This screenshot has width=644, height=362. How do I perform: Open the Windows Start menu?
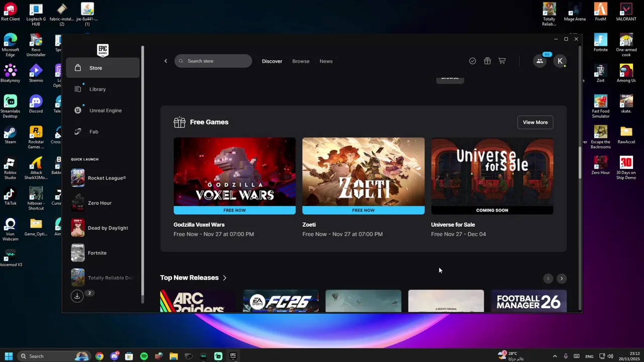(9, 356)
